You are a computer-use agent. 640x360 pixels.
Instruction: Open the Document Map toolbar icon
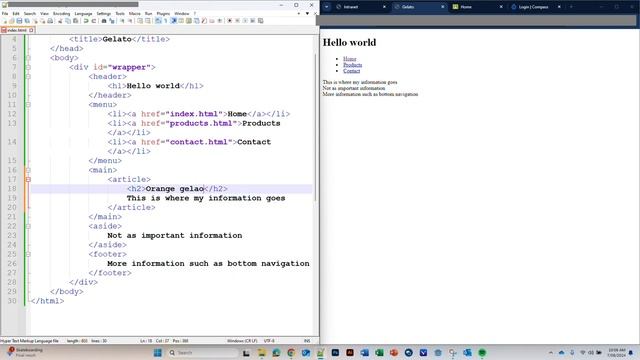[189, 21]
